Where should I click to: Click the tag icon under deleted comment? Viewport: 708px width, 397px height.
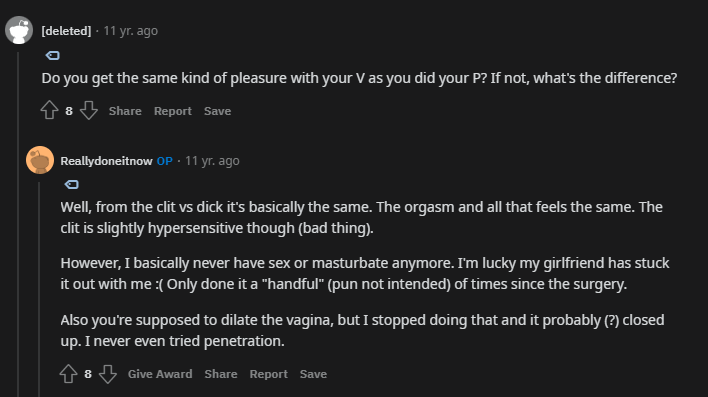click(x=52, y=56)
